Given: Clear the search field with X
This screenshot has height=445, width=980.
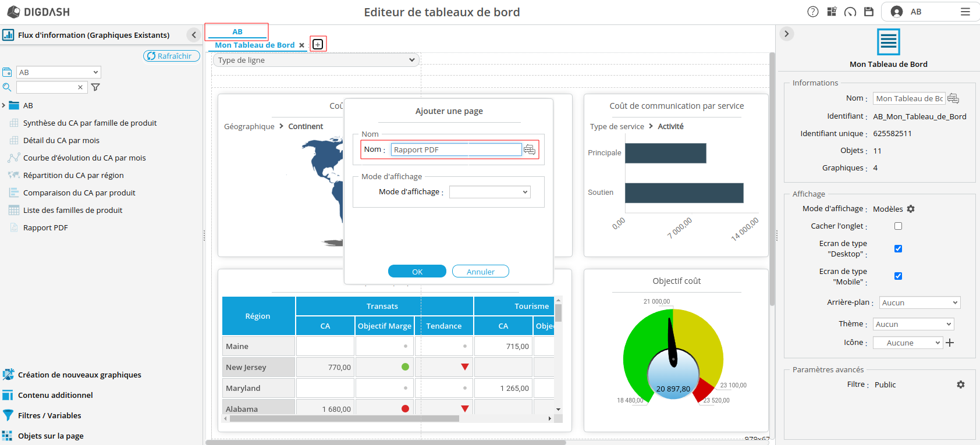Looking at the screenshot, I should tap(80, 87).
